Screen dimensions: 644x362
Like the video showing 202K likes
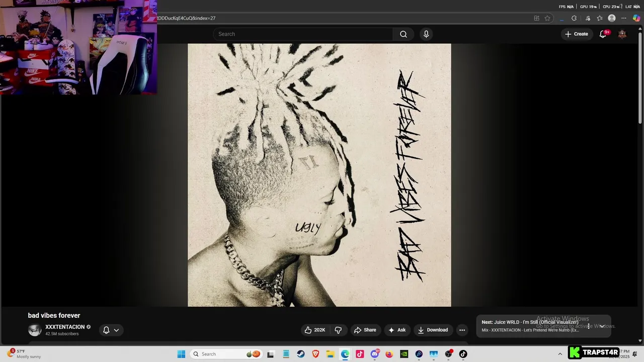(x=315, y=330)
